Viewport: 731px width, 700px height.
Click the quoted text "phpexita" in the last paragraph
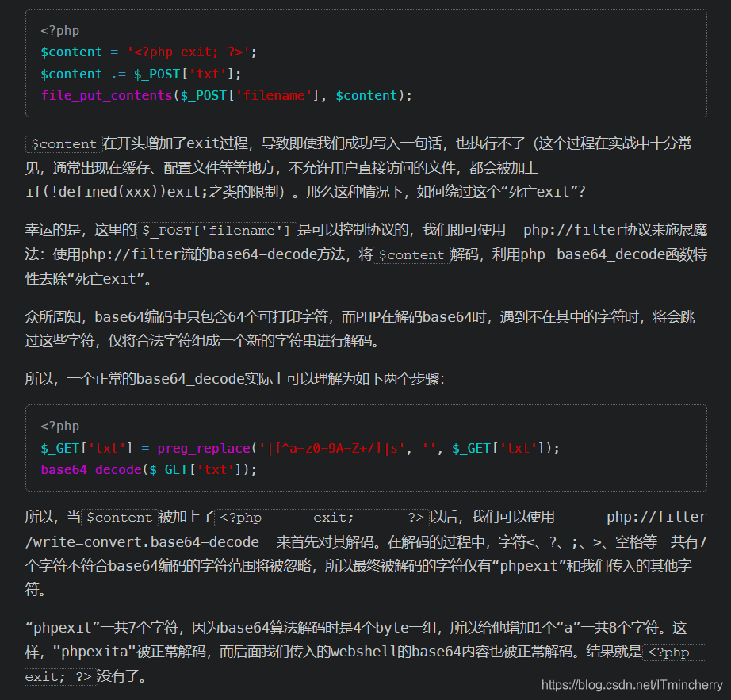[94, 652]
